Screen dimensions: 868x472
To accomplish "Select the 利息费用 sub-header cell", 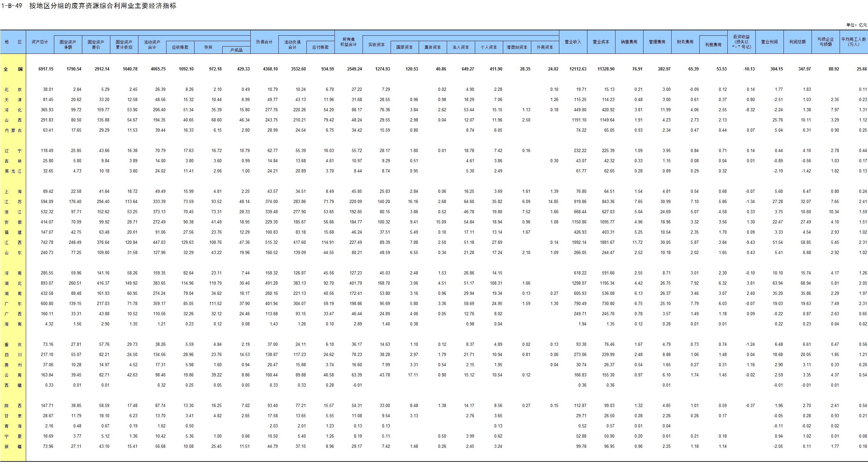I will [713, 44].
